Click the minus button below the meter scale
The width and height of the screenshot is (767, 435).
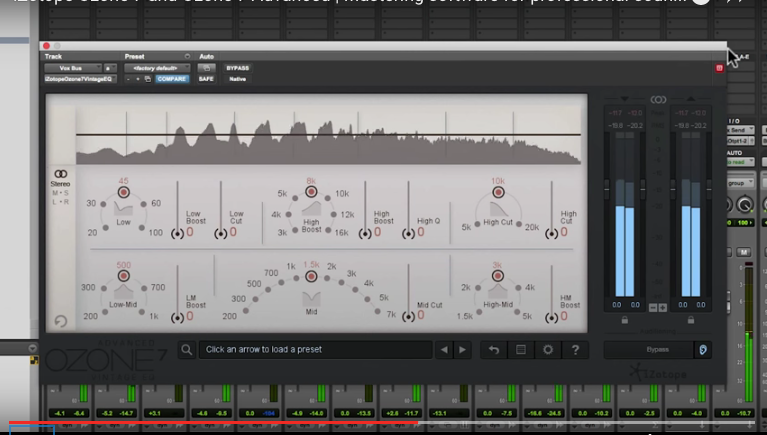tap(653, 308)
